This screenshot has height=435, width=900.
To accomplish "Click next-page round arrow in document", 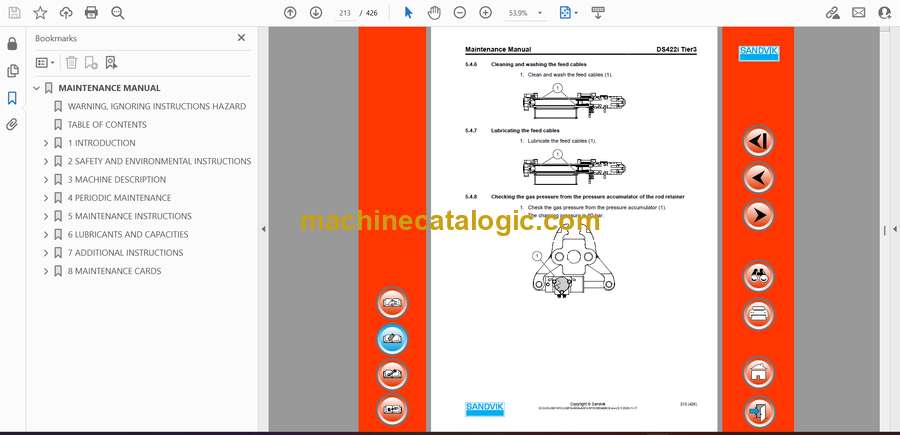I will [758, 215].
